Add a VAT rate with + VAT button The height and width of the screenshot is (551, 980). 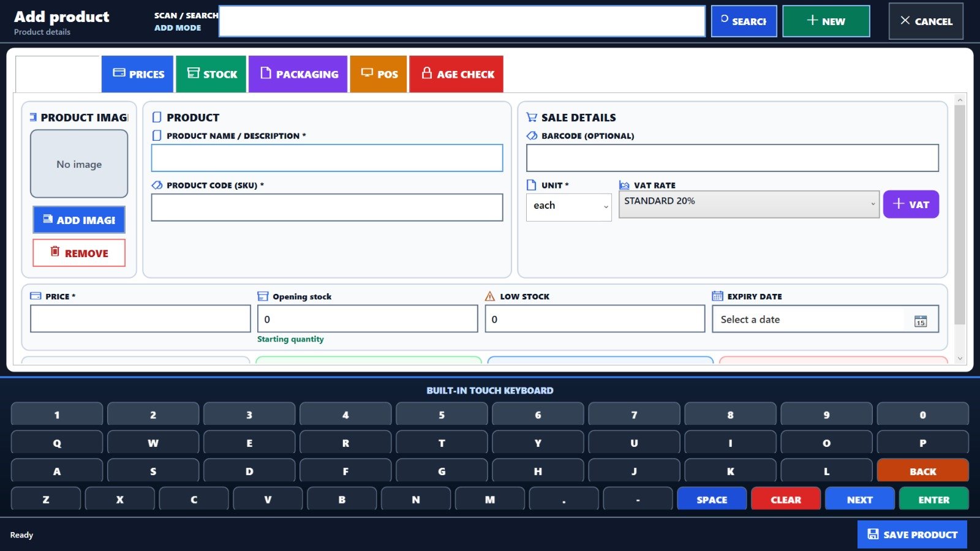911,204
